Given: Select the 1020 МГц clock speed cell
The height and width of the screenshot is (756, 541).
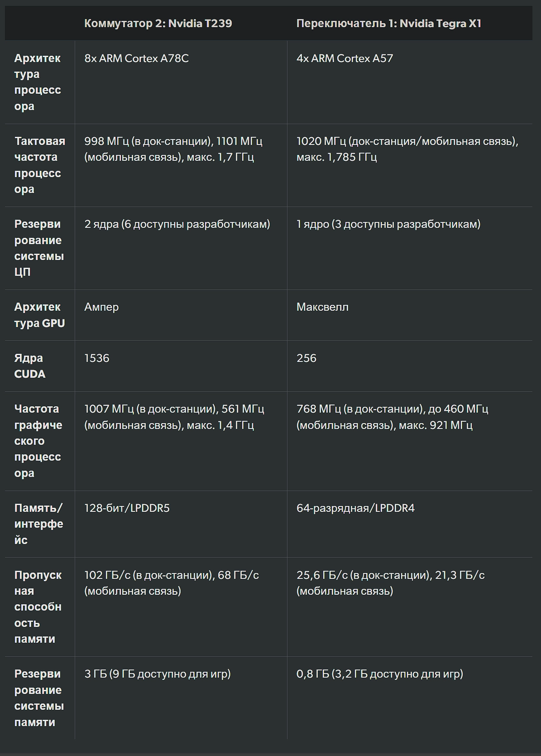Looking at the screenshot, I should click(407, 149).
